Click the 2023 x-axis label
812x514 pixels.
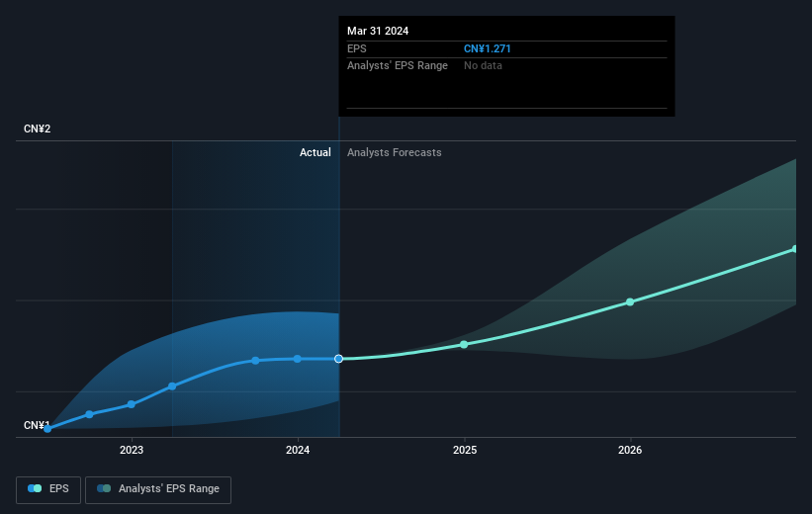[132, 450]
